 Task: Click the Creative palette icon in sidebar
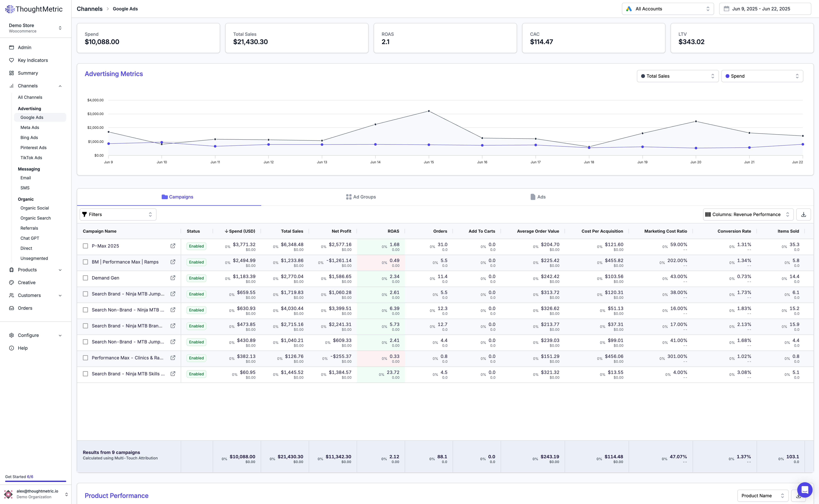[11, 283]
